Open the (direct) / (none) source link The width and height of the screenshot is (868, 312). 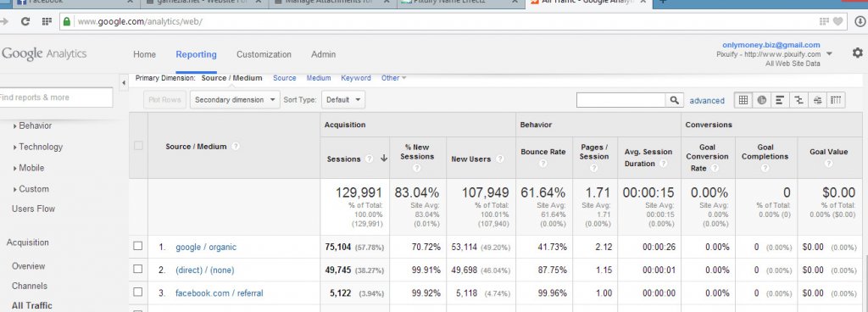pos(205,270)
